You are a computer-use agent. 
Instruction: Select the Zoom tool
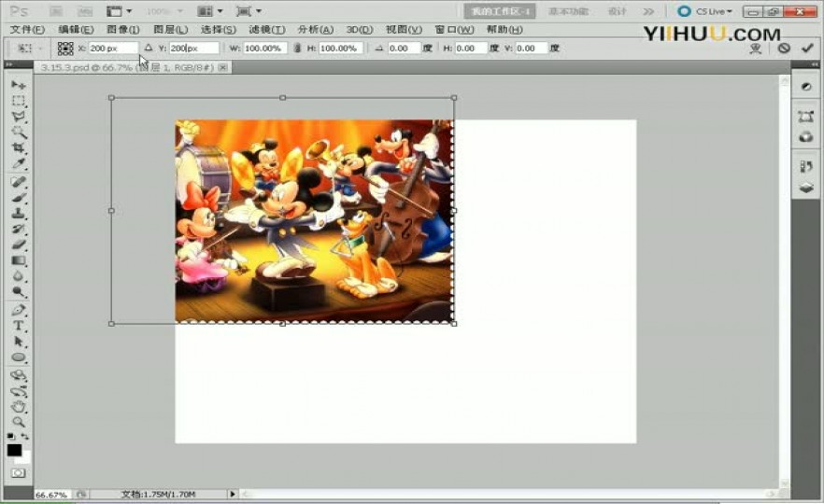click(x=19, y=422)
